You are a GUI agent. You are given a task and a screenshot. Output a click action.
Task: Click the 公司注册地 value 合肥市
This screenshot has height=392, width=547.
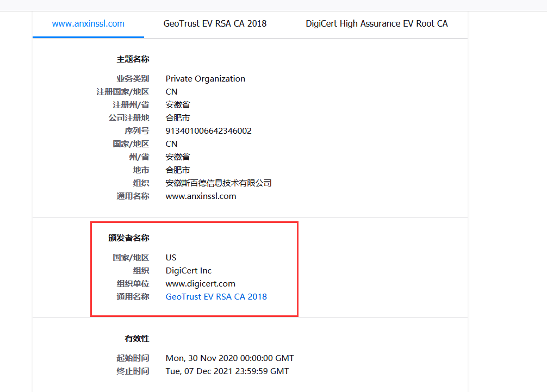pyautogui.click(x=177, y=118)
